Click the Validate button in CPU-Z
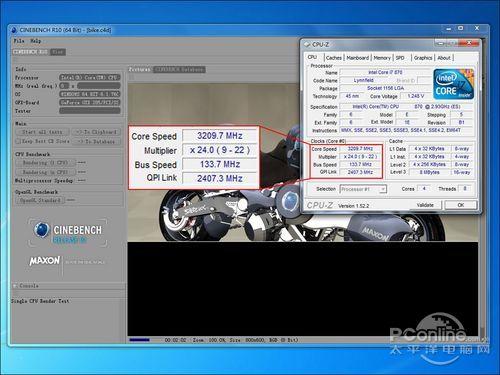 tap(425, 205)
